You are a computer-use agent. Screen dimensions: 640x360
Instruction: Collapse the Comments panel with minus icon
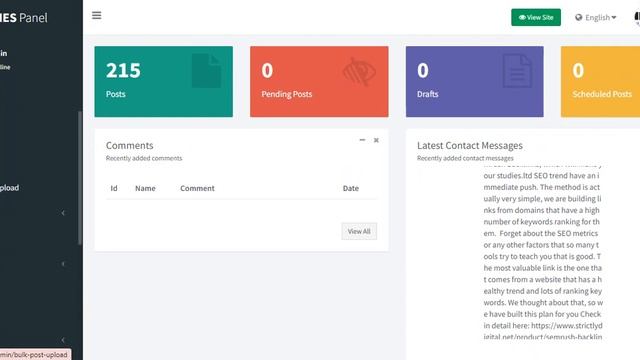tap(362, 140)
